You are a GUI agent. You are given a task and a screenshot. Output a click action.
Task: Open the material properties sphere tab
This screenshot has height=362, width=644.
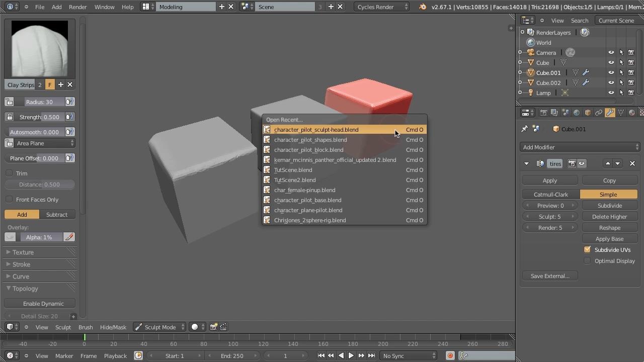(x=632, y=113)
